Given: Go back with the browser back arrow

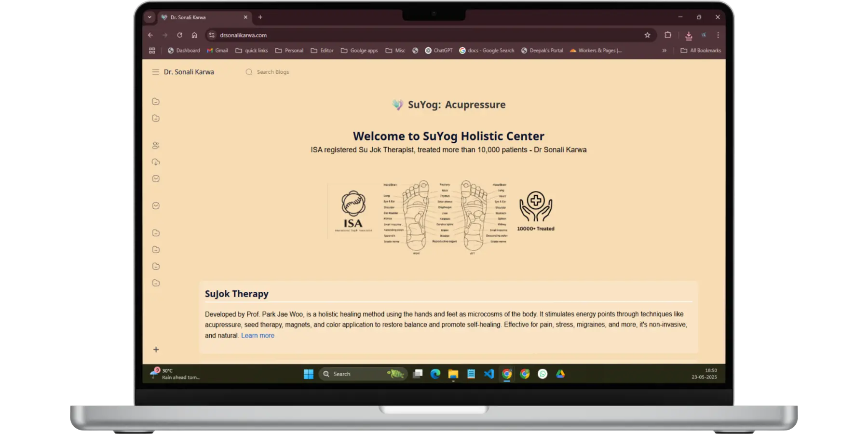Looking at the screenshot, I should (x=150, y=35).
